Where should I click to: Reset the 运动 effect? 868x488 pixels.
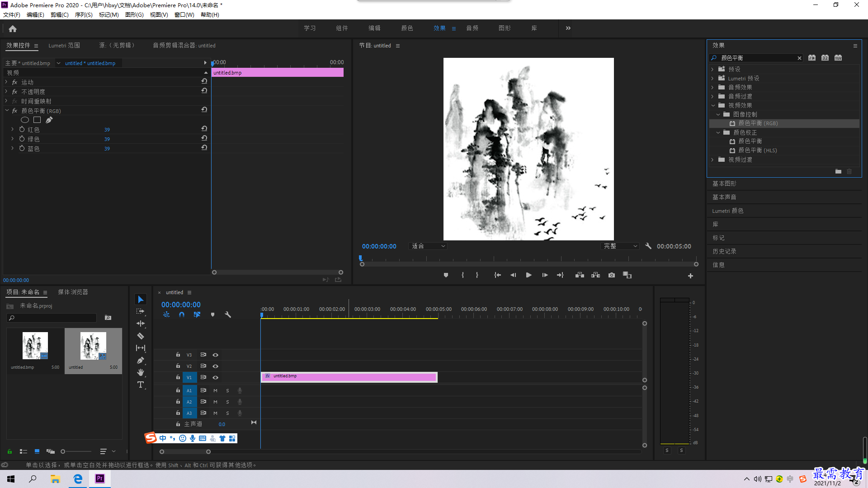pyautogui.click(x=204, y=81)
